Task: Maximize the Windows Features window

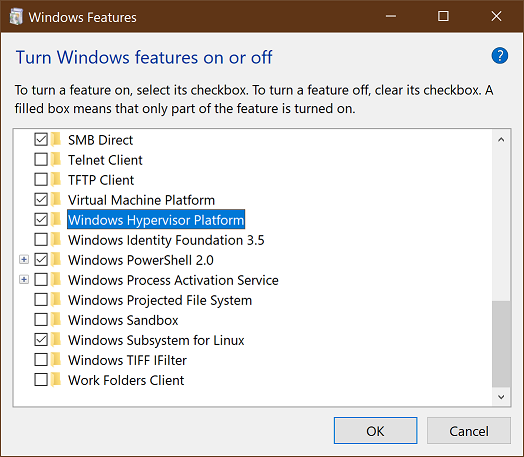Action: pos(443,16)
